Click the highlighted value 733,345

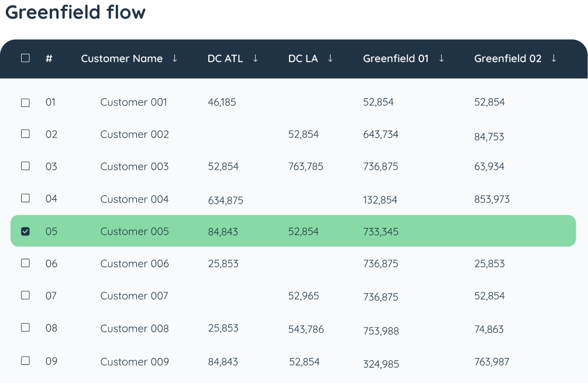(381, 232)
